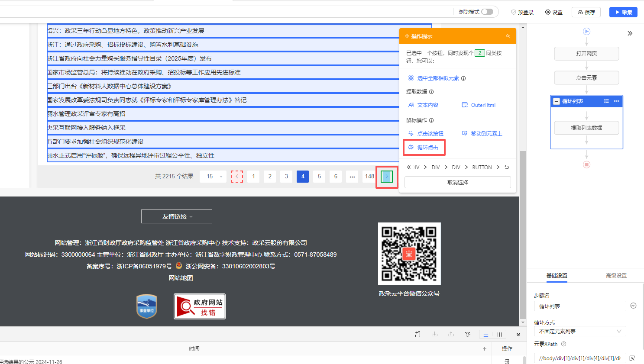Click API icon beside step name
Viewport: 644px width, 364px height.
click(633, 306)
